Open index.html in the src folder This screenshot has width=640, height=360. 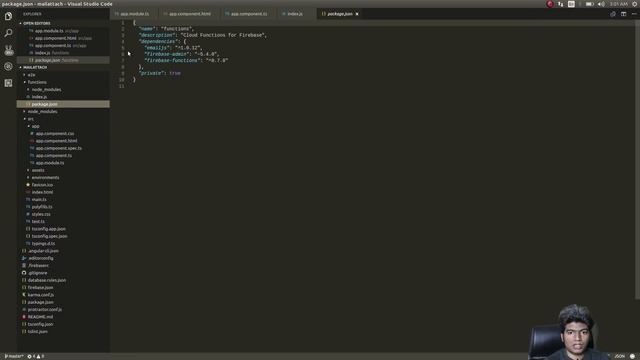(42, 192)
